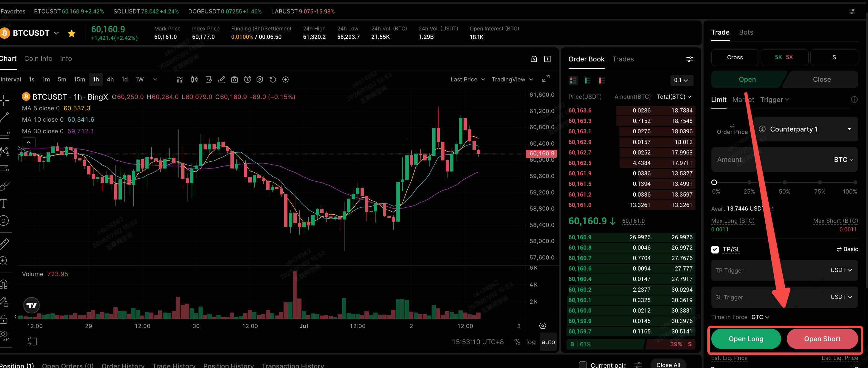Click the Close All button
The width and height of the screenshot is (868, 368).
tap(668, 365)
